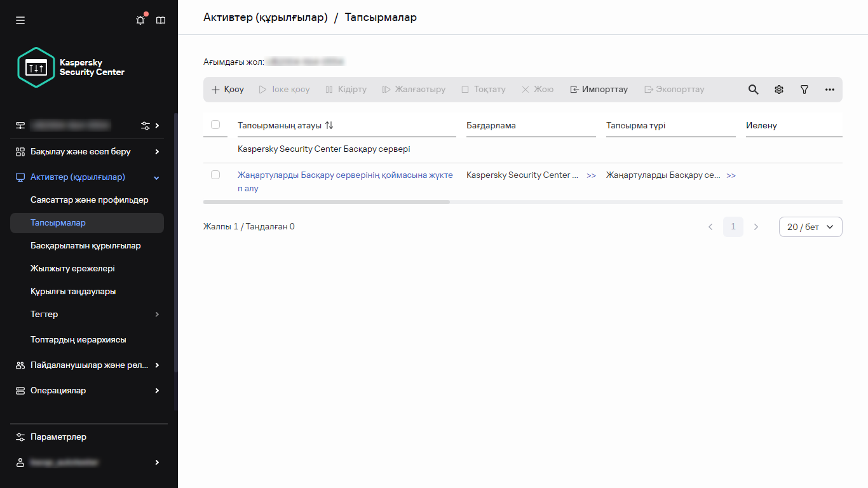Open the filter funnel
868x488 pixels.
click(804, 90)
